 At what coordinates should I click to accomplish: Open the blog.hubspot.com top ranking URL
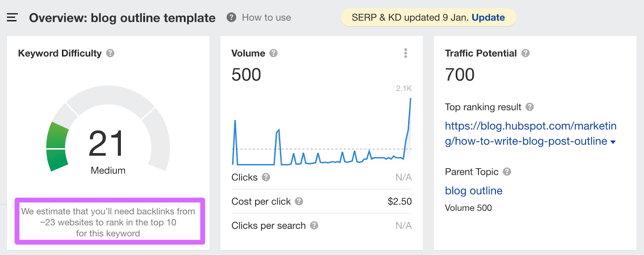tap(530, 133)
